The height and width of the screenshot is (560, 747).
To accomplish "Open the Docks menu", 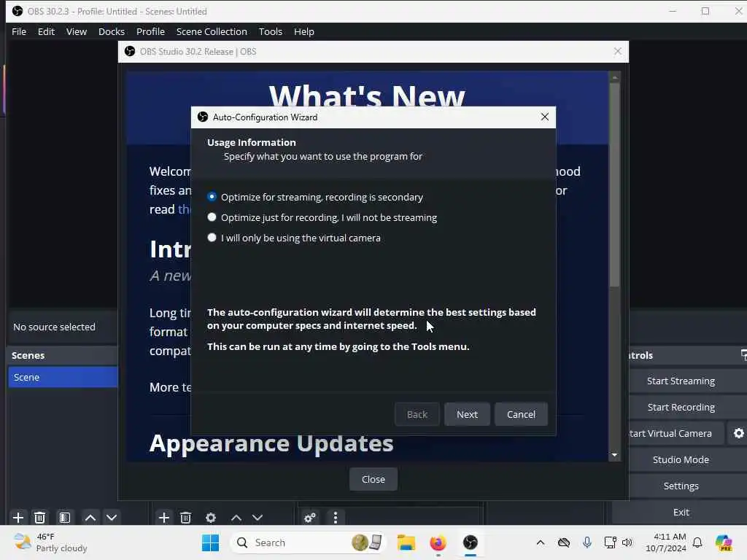I will 112,31.
